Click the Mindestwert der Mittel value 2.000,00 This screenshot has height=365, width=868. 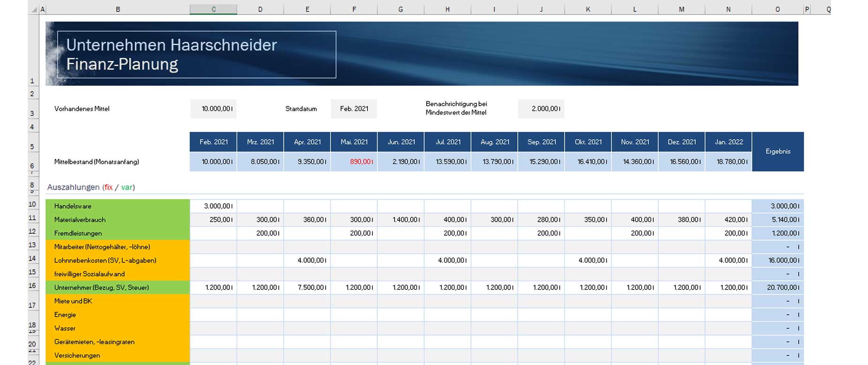tap(541, 109)
